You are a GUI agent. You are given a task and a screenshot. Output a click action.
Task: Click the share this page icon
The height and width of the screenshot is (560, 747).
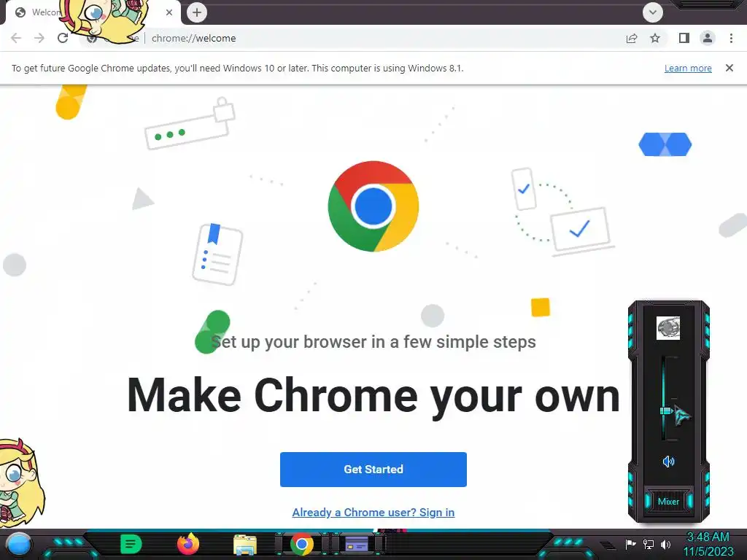pyautogui.click(x=632, y=38)
